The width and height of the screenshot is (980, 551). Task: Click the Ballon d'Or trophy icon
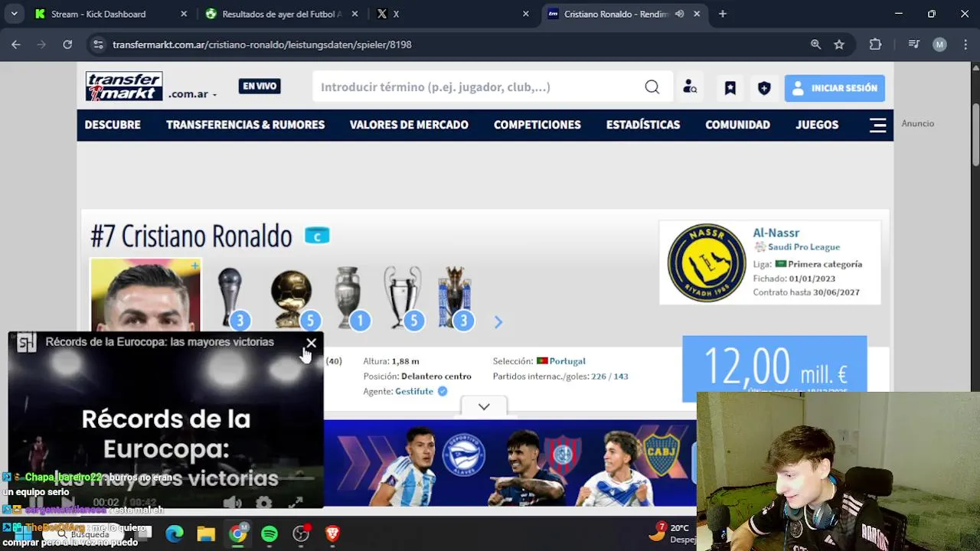(292, 298)
